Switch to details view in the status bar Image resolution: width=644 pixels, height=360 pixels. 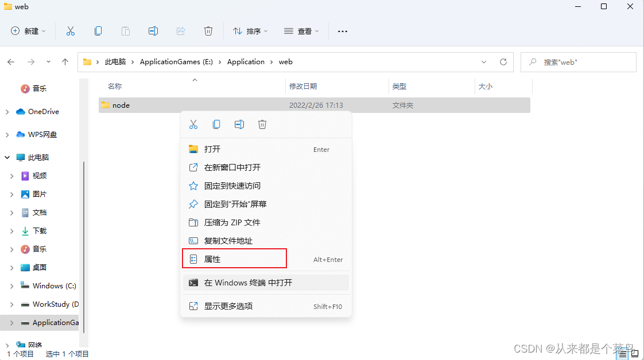pos(622,354)
